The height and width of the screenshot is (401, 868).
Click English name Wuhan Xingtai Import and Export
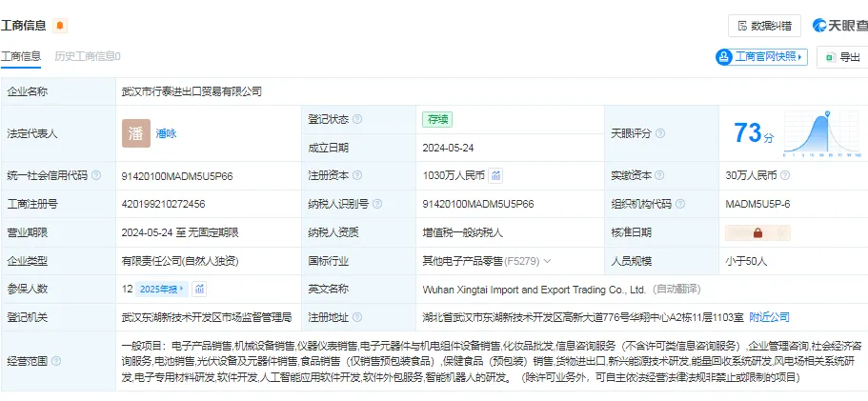(x=535, y=290)
